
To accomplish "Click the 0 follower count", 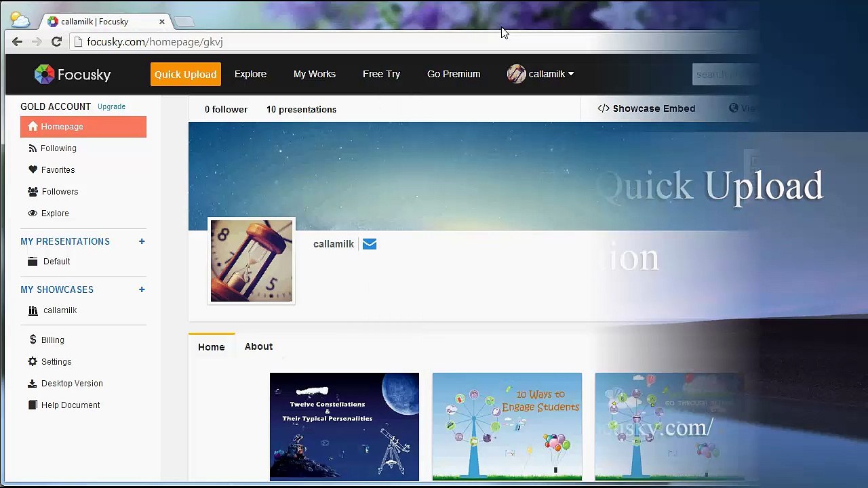I will (226, 109).
